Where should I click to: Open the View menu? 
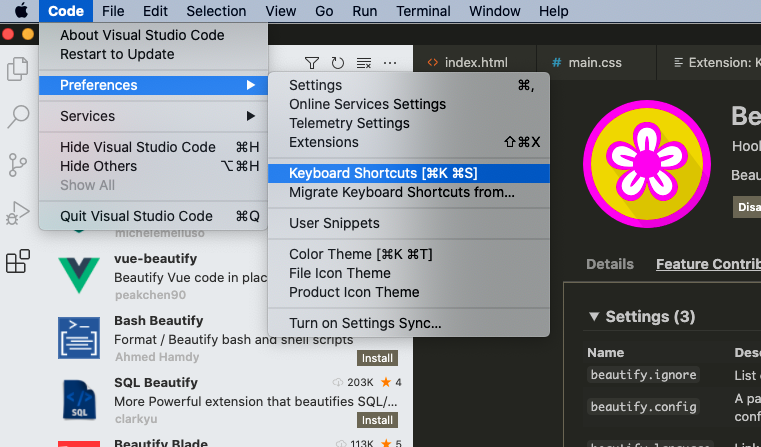(281, 11)
